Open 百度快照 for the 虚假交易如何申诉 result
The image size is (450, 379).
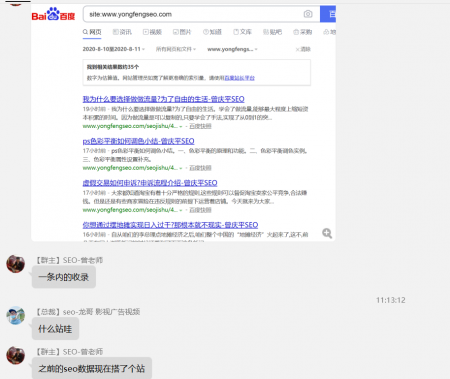click(x=200, y=210)
